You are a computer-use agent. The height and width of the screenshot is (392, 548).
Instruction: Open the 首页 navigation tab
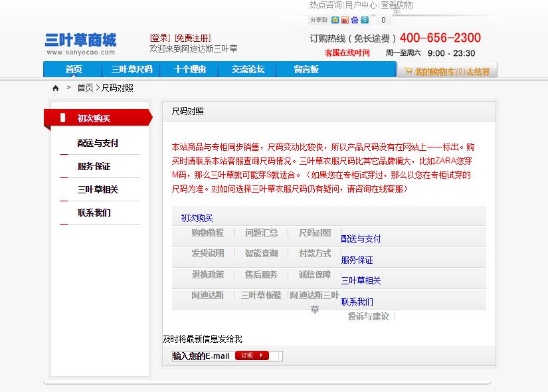[74, 70]
